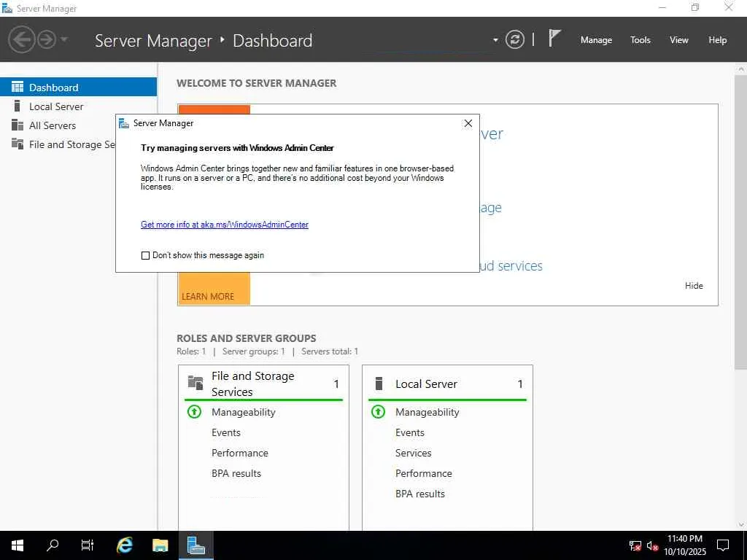
Task: Click the Dashboard grid icon in the sidebar
Action: (18, 87)
